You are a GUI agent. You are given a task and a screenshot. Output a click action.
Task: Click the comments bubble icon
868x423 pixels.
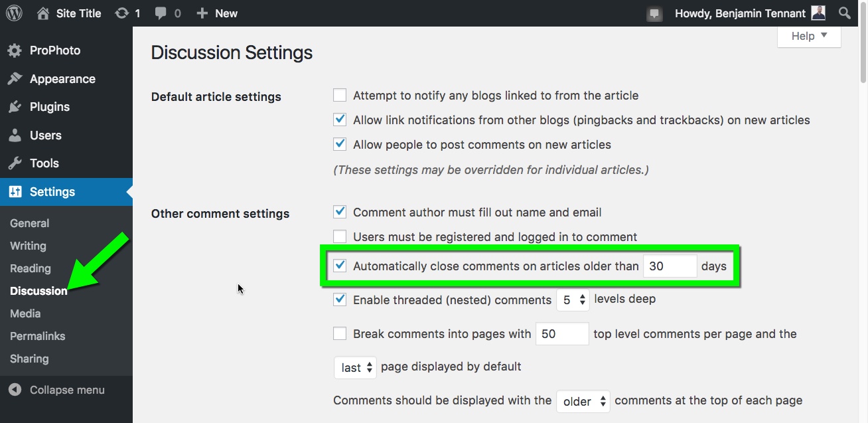(160, 13)
